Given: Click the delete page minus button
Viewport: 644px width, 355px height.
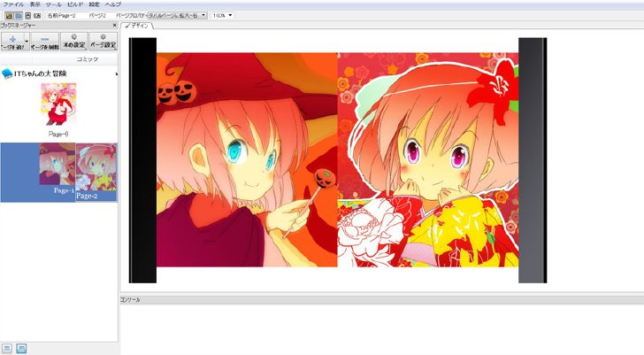Looking at the screenshot, I should point(45,42).
